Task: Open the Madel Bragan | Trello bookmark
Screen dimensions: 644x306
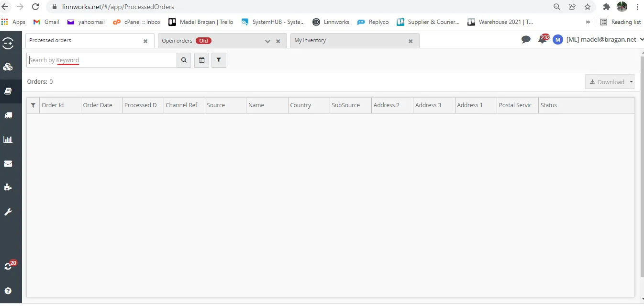Action: tap(201, 22)
